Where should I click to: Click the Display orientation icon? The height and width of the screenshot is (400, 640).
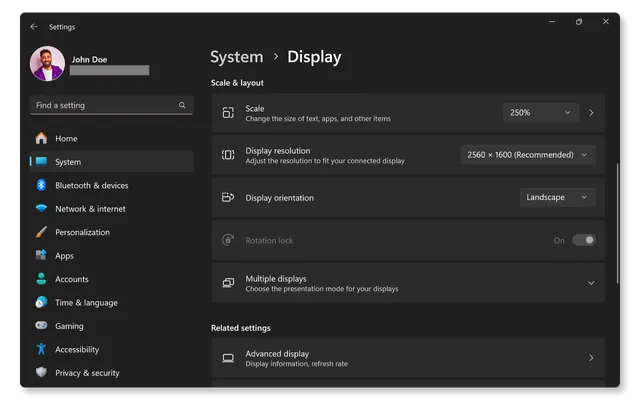pyautogui.click(x=228, y=198)
